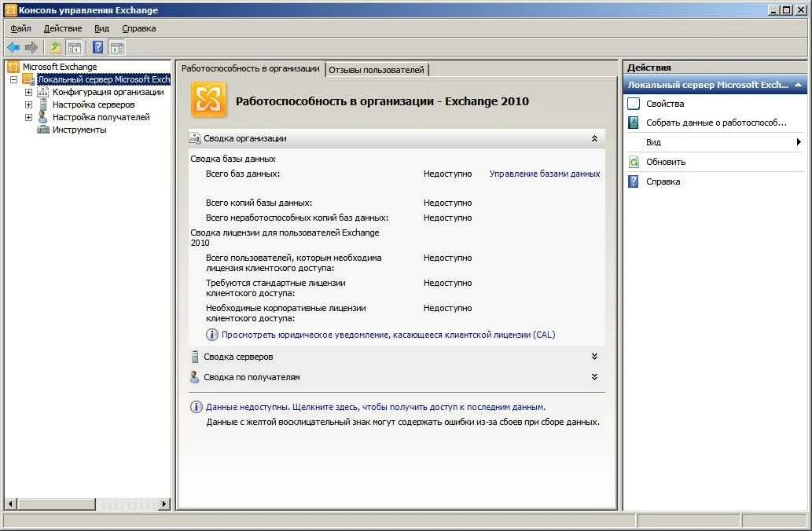Click the Сводка по получателям user icon
Screen dimensions: 812x531
195,377
